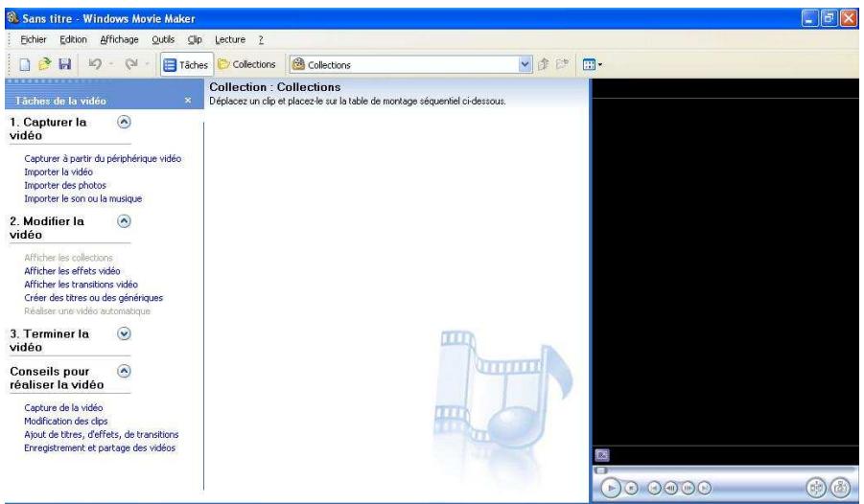This screenshot has height=504, width=864.
Task: Close the Tâches de la vidéo pane
Action: click(x=188, y=101)
